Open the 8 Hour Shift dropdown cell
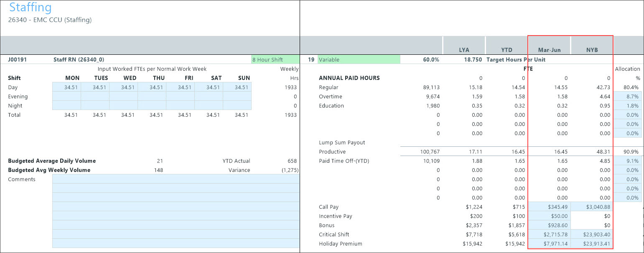 (275, 60)
